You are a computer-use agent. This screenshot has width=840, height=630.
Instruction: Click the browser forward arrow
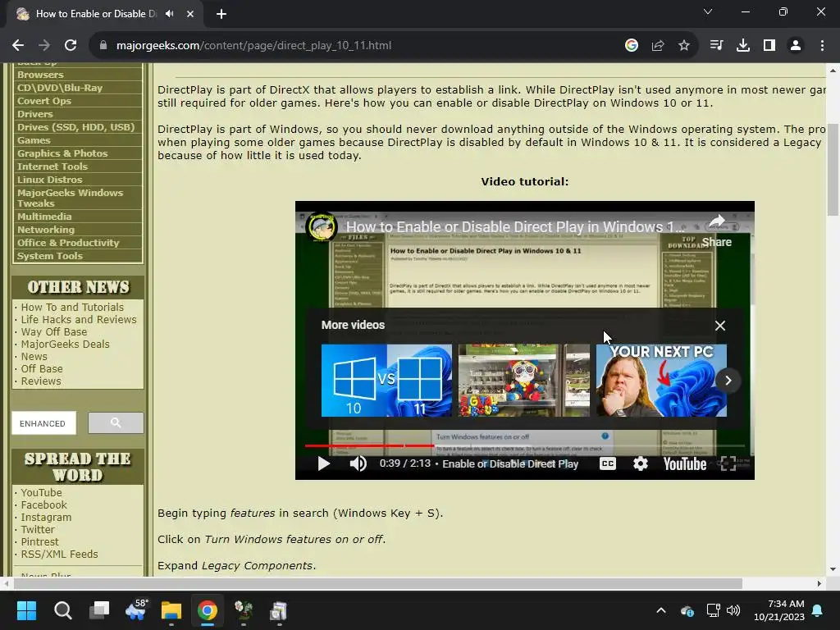(x=44, y=46)
